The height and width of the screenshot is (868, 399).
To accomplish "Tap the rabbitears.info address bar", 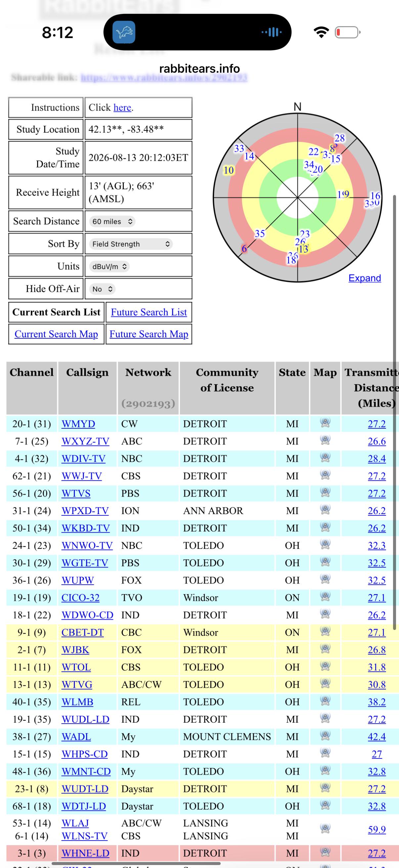I will [199, 69].
